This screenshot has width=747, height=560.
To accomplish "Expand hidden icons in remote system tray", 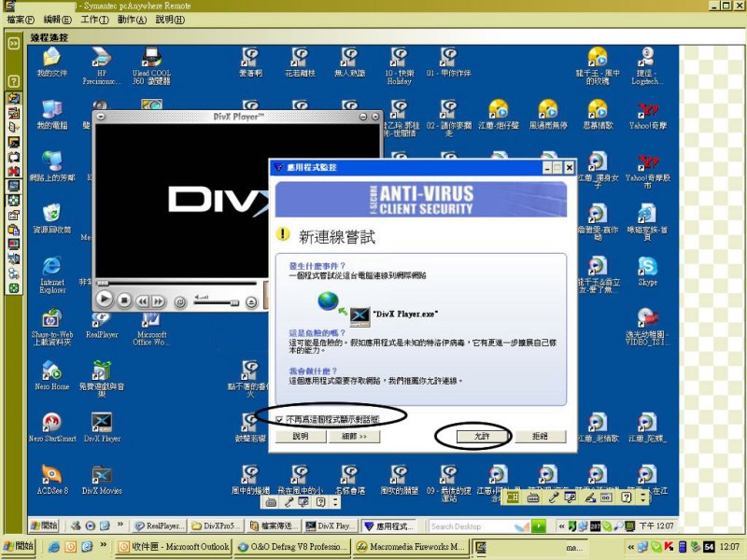I will [x=561, y=526].
